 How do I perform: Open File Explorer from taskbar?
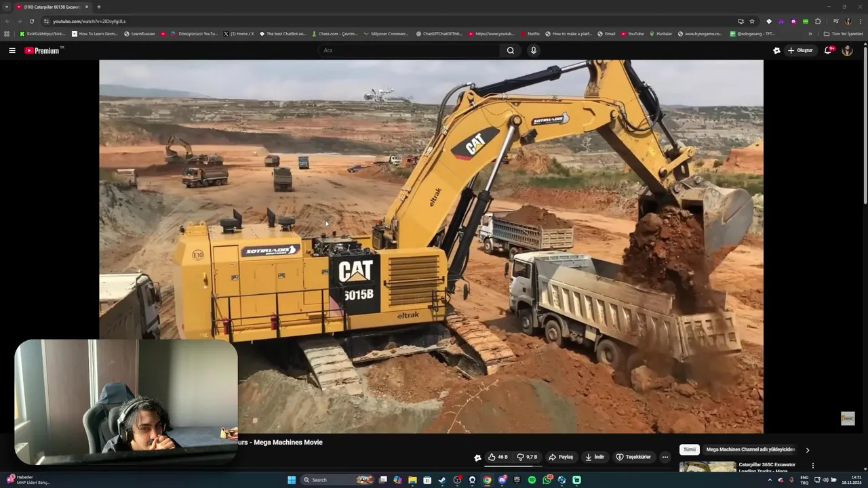click(x=412, y=480)
